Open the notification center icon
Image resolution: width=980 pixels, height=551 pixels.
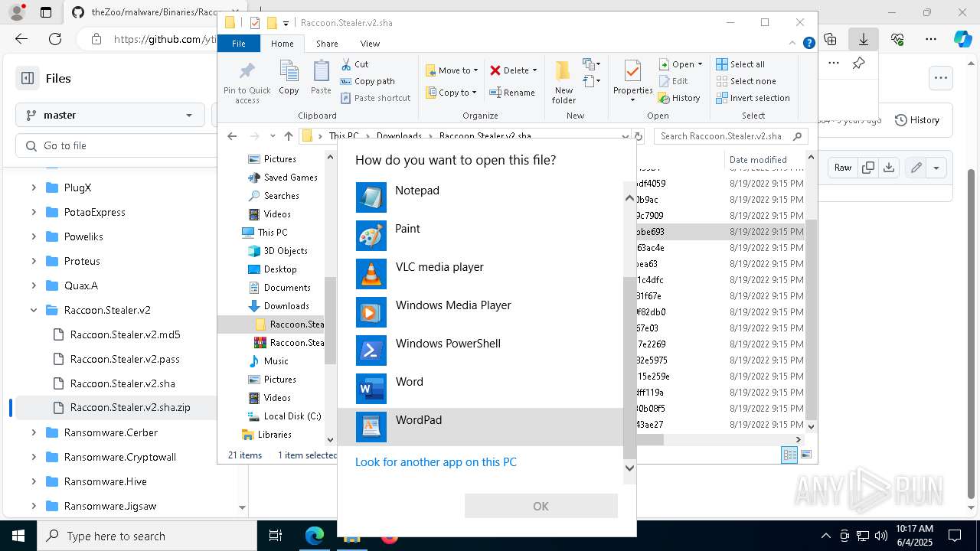pos(955,536)
